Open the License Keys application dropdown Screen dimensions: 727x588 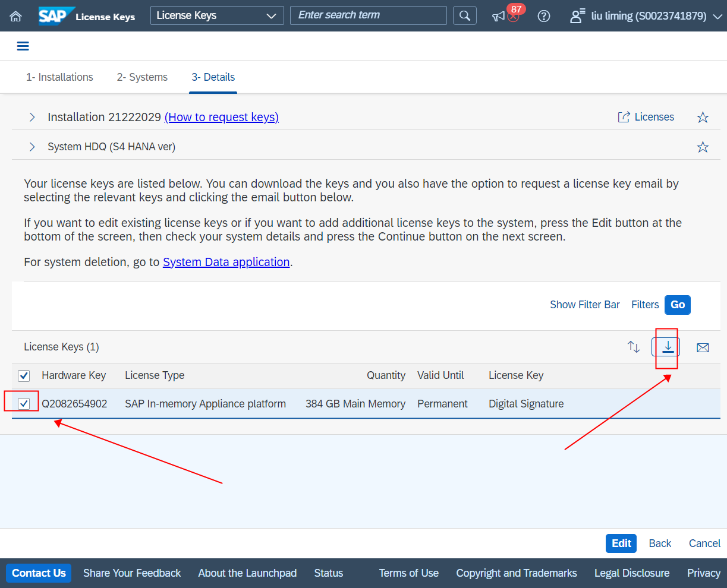[217, 15]
